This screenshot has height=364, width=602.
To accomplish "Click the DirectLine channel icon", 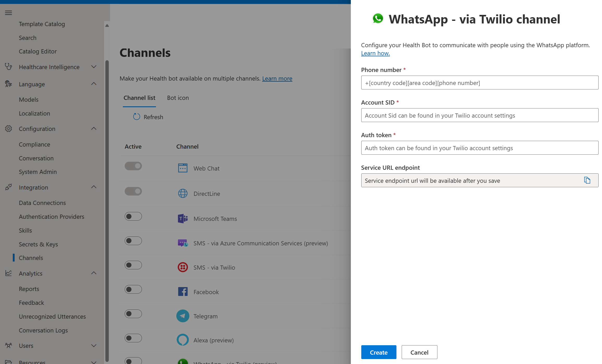I will [x=183, y=193].
